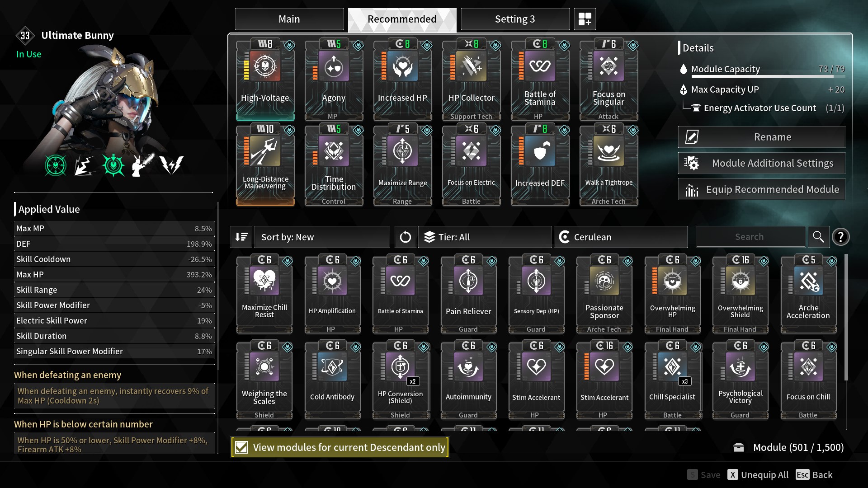Reset filters with the refresh icon
This screenshot has height=488, width=868.
point(406,237)
